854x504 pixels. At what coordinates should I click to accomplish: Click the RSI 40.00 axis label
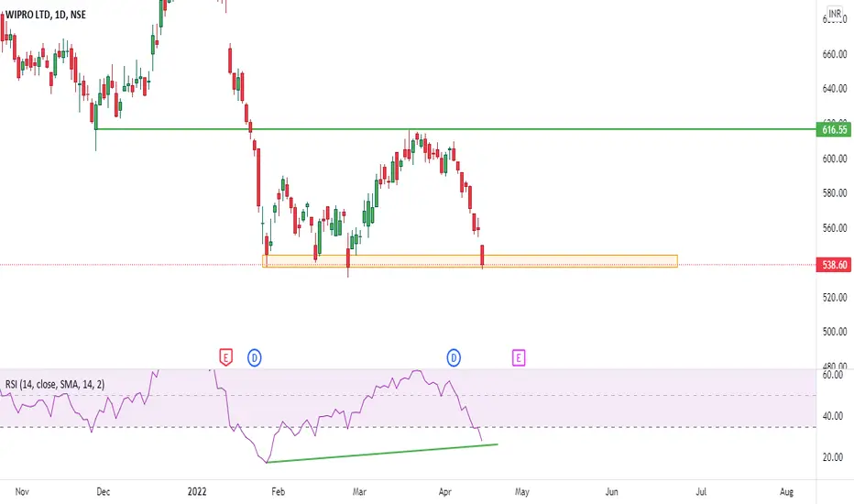pos(833,416)
